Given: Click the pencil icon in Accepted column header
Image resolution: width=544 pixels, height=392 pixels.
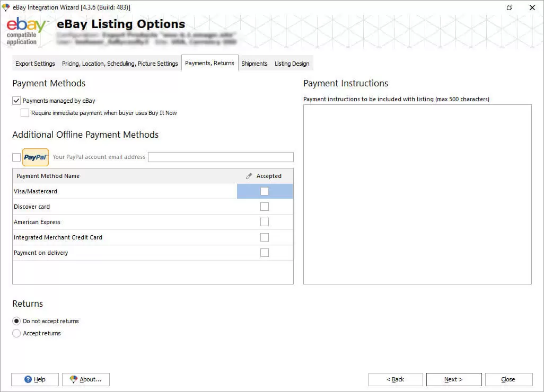Looking at the screenshot, I should pos(249,176).
